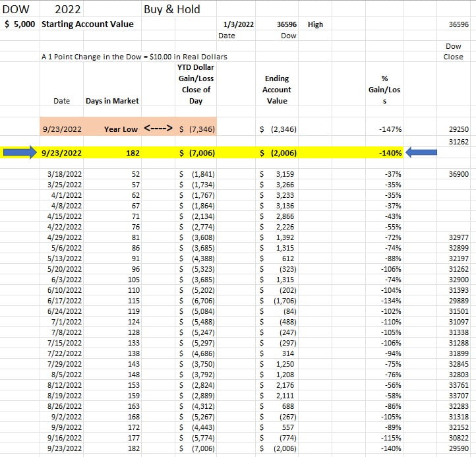Click the '$ 5,000' starting value cell
Screen dimensions: 476x457
20,24
